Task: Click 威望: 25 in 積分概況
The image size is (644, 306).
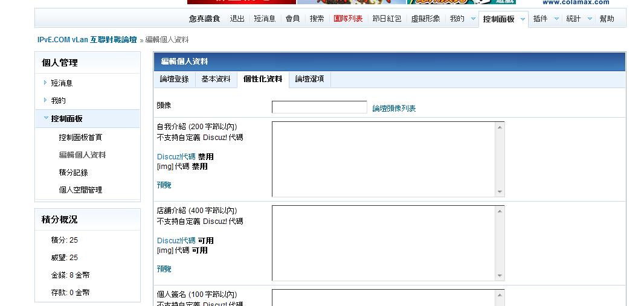Action: [x=65, y=258]
